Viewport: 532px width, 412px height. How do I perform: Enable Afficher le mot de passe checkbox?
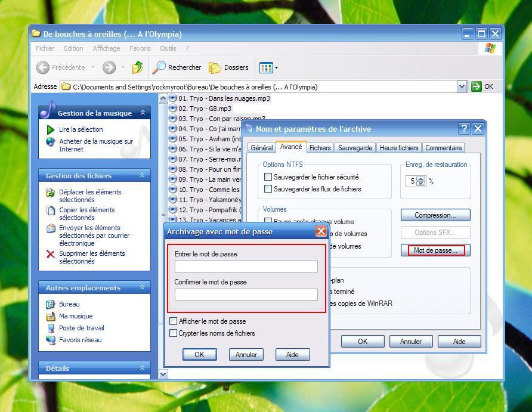pyautogui.click(x=174, y=321)
